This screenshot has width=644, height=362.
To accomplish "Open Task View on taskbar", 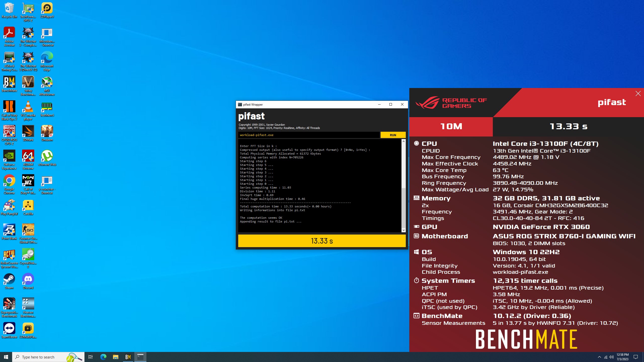I will coord(91,357).
